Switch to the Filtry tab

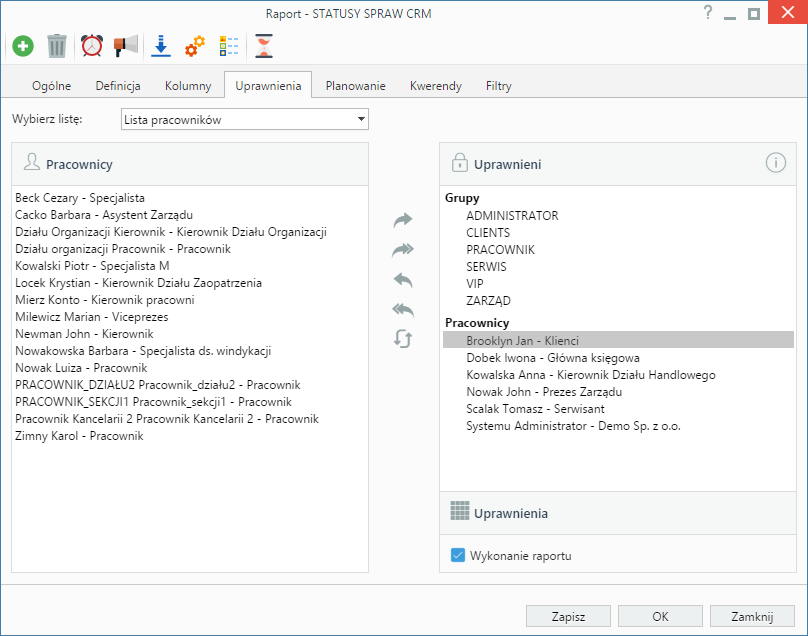click(x=498, y=86)
